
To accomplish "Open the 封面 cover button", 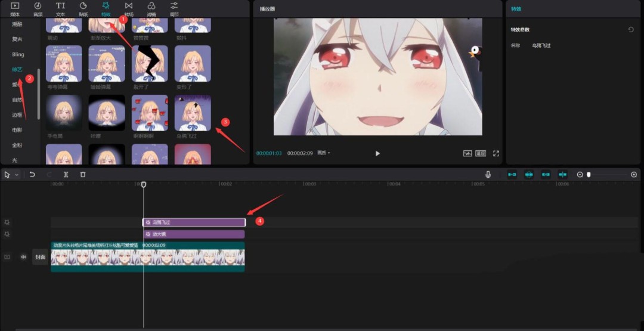I will (41, 257).
